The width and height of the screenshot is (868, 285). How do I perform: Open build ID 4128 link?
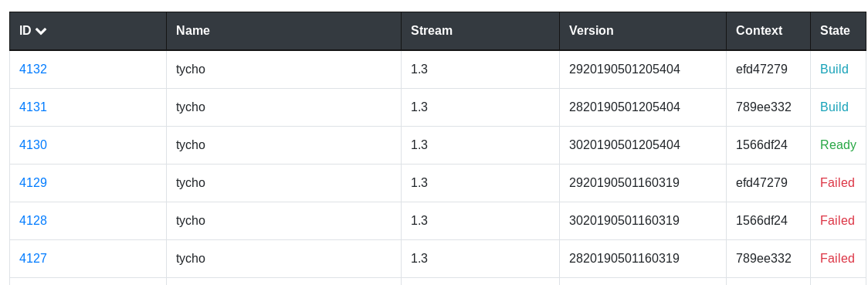tap(33, 221)
